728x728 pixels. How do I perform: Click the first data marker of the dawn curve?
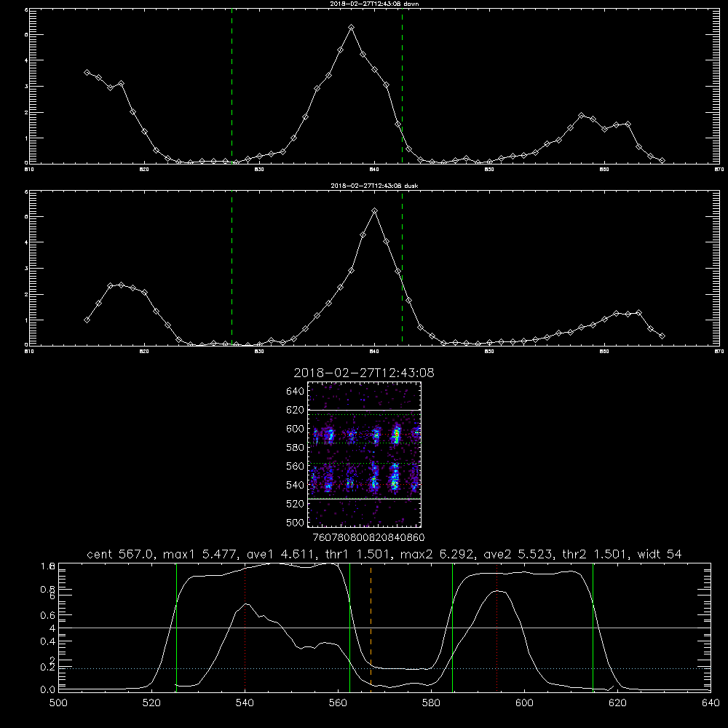87,72
